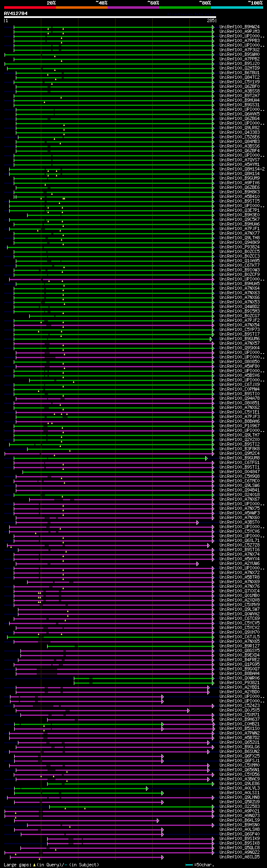
Task: Select the UniRef100_B6TBU1 label
Action: [239, 73]
